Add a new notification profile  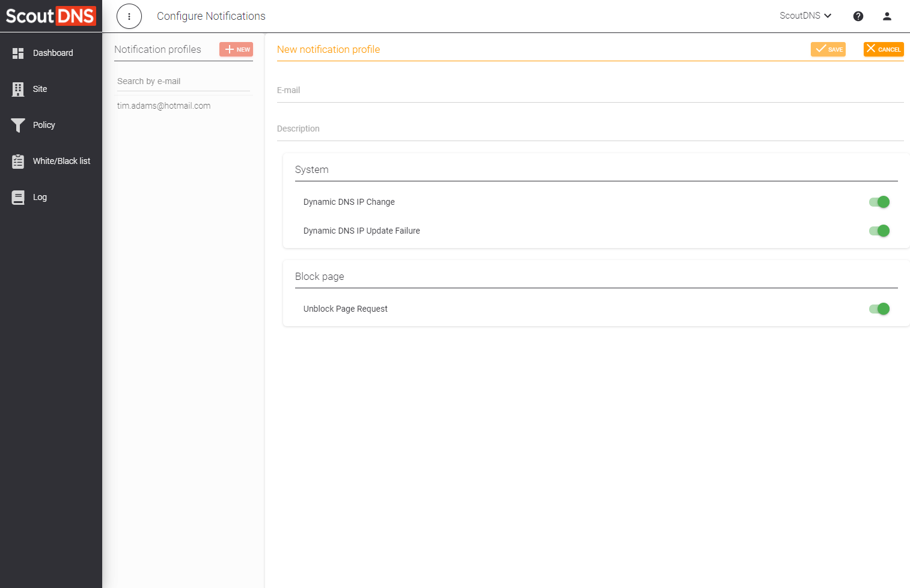click(x=236, y=49)
